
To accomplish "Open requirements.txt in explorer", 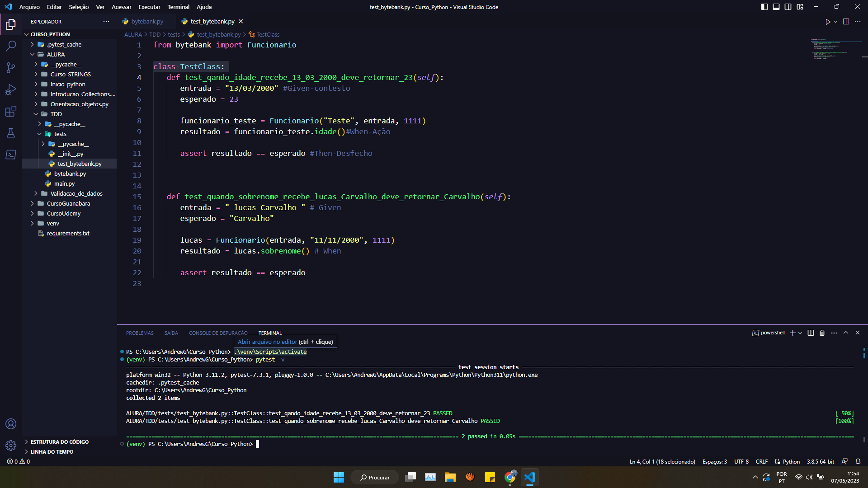I will pyautogui.click(x=68, y=233).
